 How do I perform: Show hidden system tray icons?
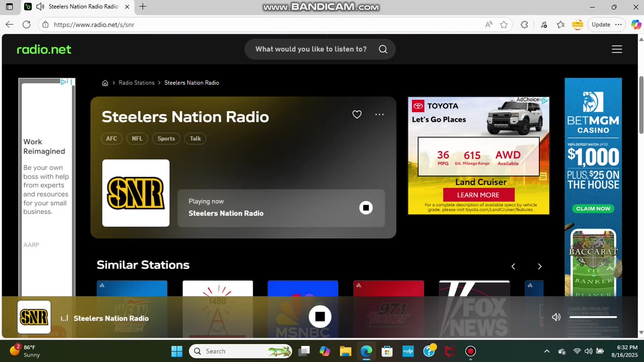[547, 351]
